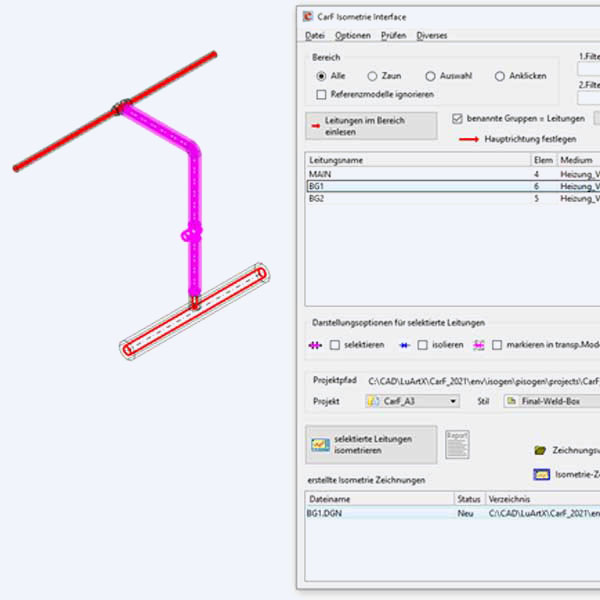The width and height of the screenshot is (600, 600).
Task: Sort by Leitungsname column header
Action: pyautogui.click(x=418, y=160)
